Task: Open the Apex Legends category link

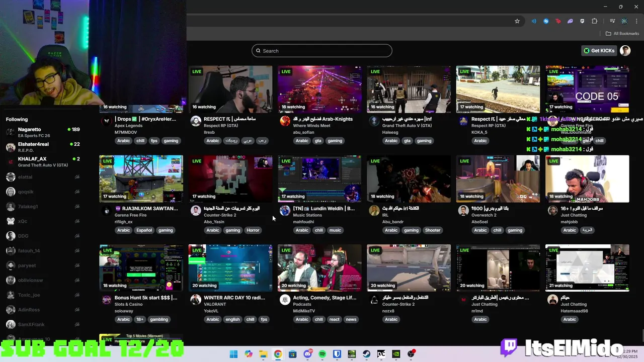Action: coord(128,126)
